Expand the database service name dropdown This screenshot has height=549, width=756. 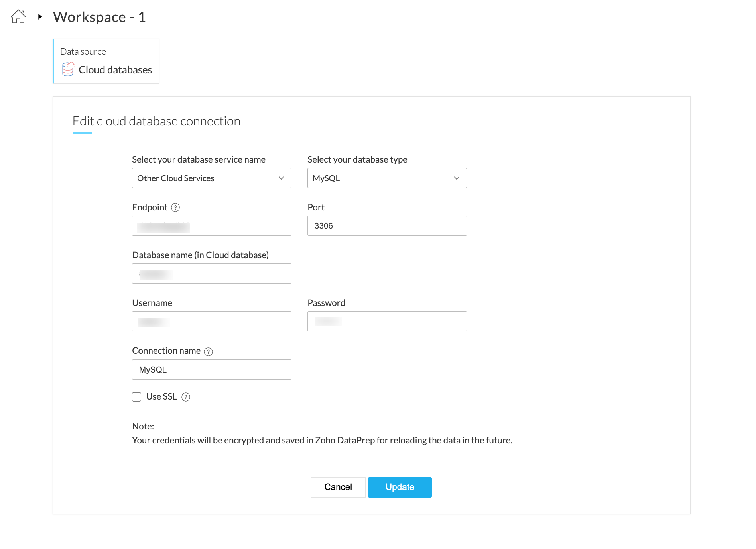[211, 178]
